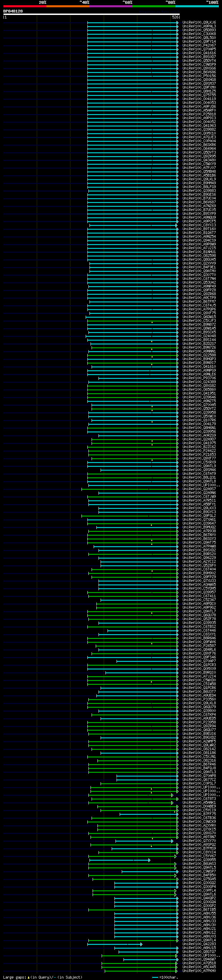The height and width of the screenshot is (980, 222).
Task: Select the UniRef100_P21653 label
Action: click(199, 455)
